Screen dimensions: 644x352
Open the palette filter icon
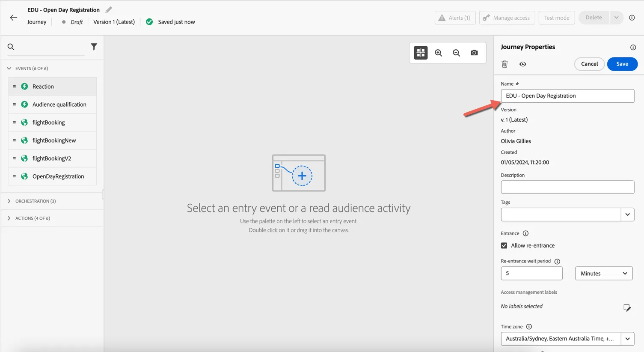[94, 47]
